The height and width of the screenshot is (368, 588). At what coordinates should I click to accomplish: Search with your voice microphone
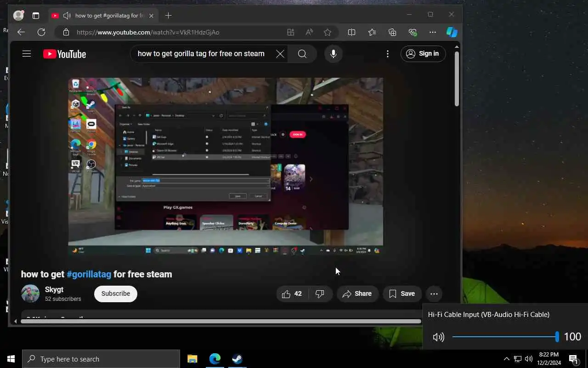[x=334, y=54]
